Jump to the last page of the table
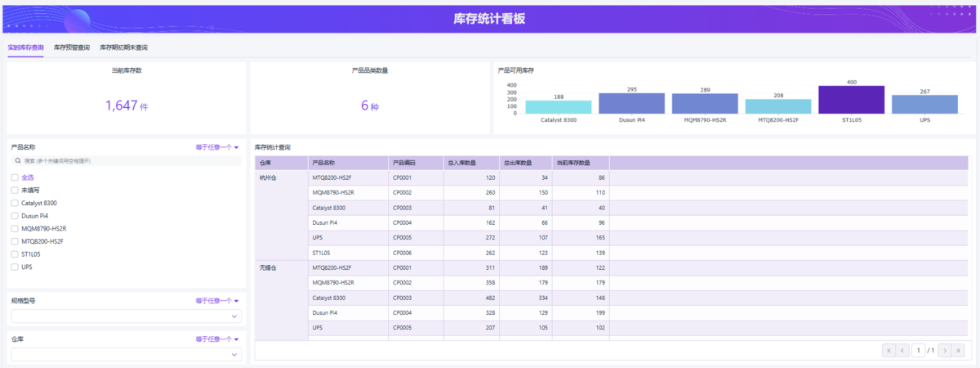The width and height of the screenshot is (980, 368). pos(960,350)
